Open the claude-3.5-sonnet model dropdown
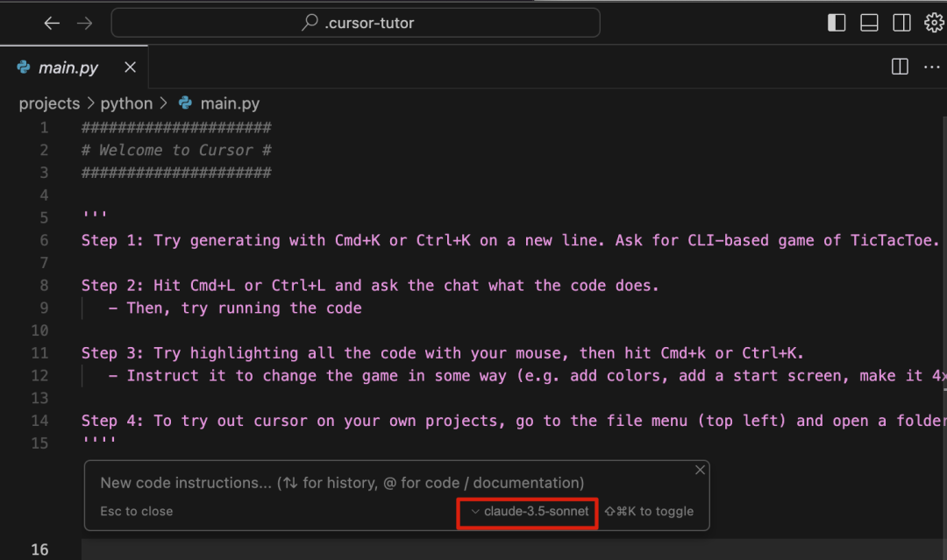The width and height of the screenshot is (947, 560). tap(530, 511)
